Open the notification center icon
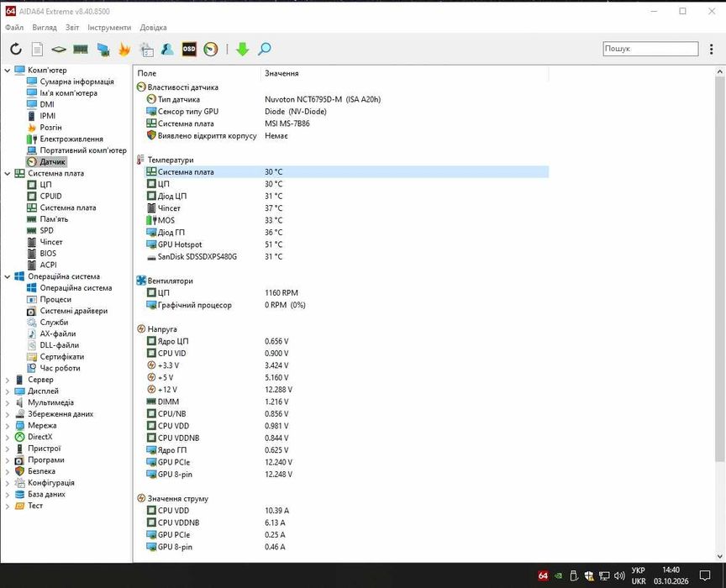726x588 pixels. tap(705, 575)
